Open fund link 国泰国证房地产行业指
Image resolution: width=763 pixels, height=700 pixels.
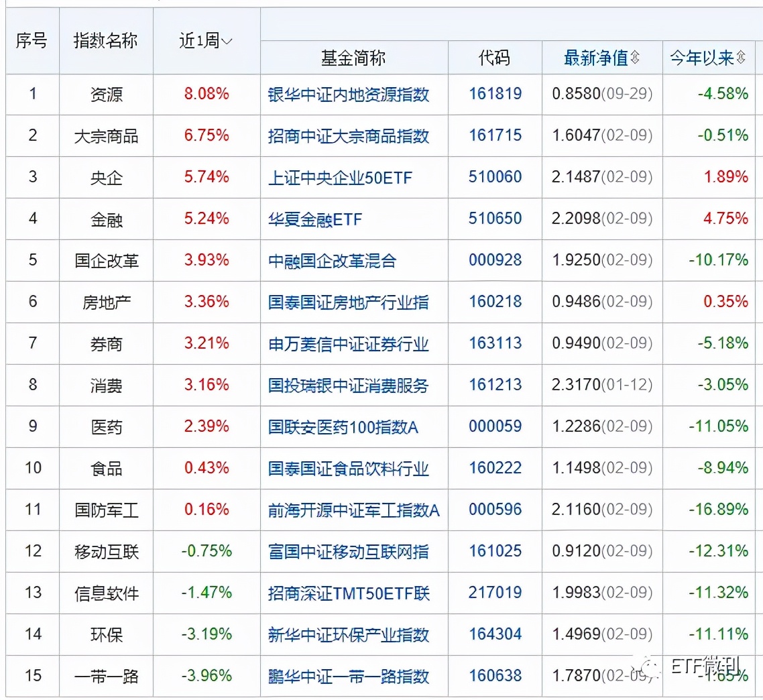[349, 302]
